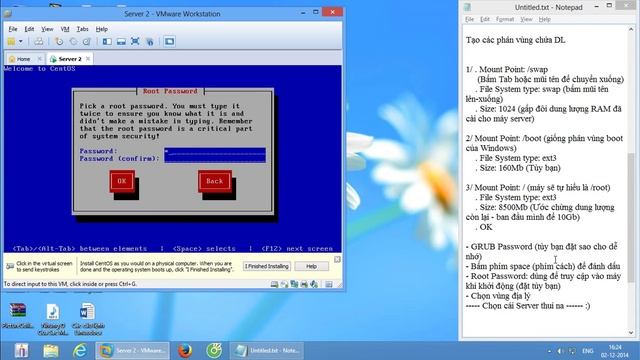Click the CD/DVD device status icon
Screen dimensions: 640x360
point(284,284)
